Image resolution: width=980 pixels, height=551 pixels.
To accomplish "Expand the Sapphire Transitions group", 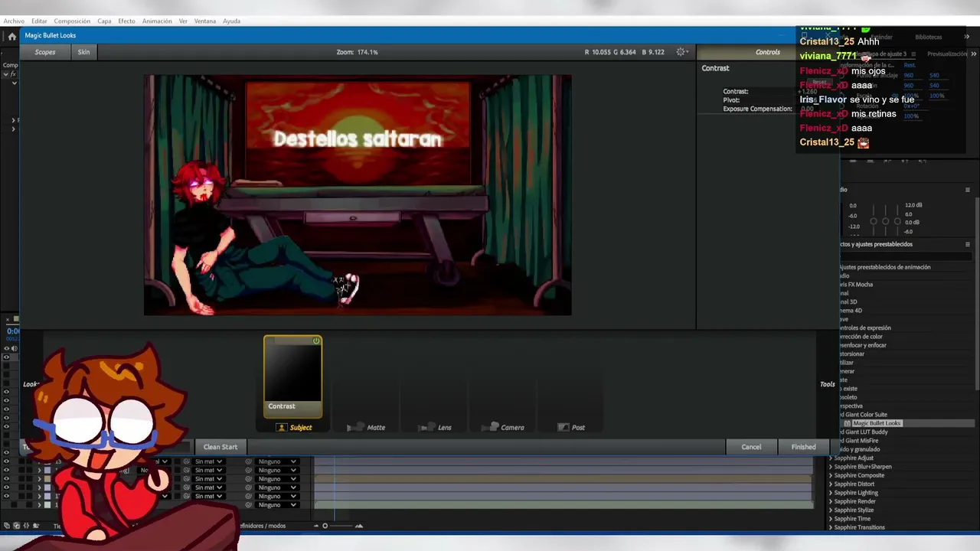I will click(831, 527).
